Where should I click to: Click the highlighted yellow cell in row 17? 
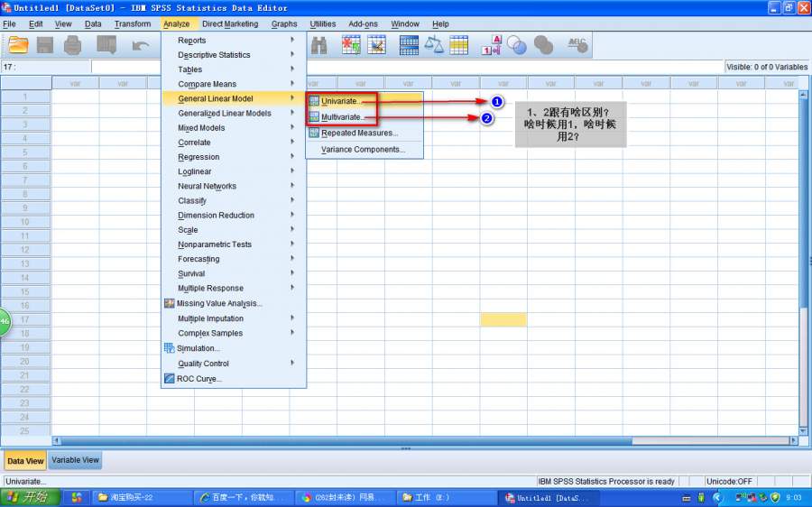click(503, 319)
